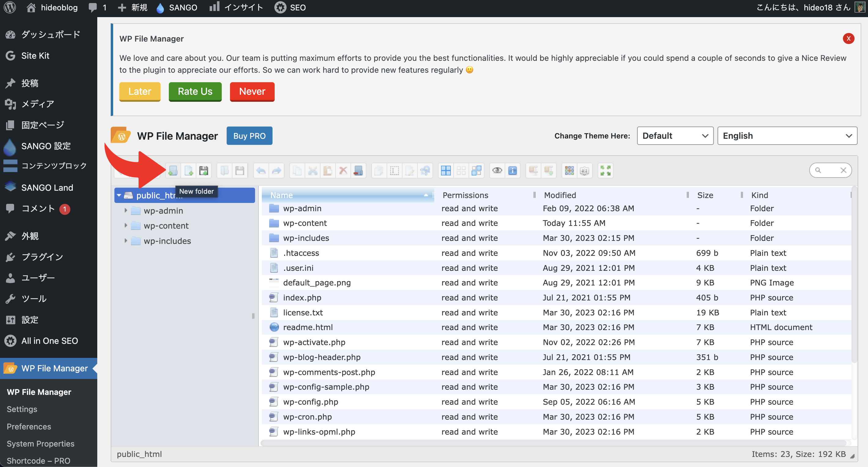Click the Redo arrow icon
The image size is (868, 467).
pos(277,171)
